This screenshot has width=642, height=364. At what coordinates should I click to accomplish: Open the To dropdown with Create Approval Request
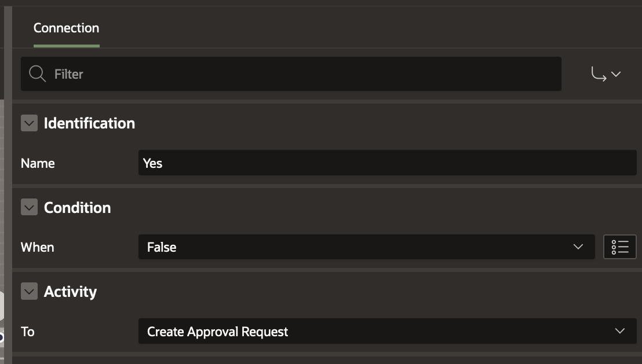click(x=377, y=332)
